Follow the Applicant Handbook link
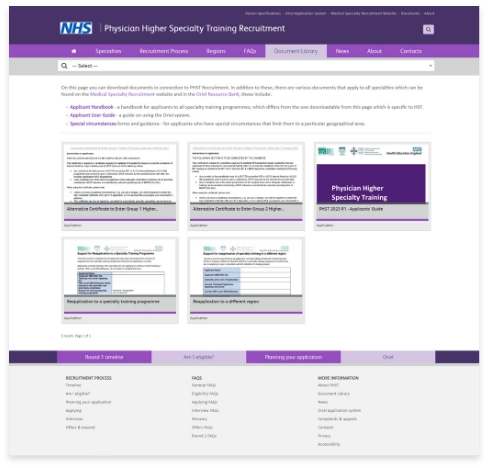The height and width of the screenshot is (468, 489). [x=92, y=107]
